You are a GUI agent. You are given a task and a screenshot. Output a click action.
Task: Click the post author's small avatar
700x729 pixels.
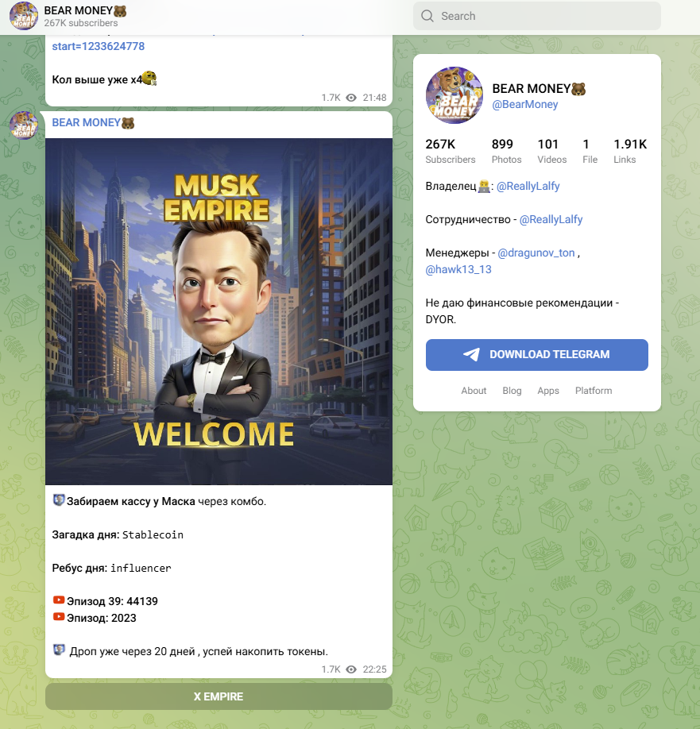tap(23, 125)
